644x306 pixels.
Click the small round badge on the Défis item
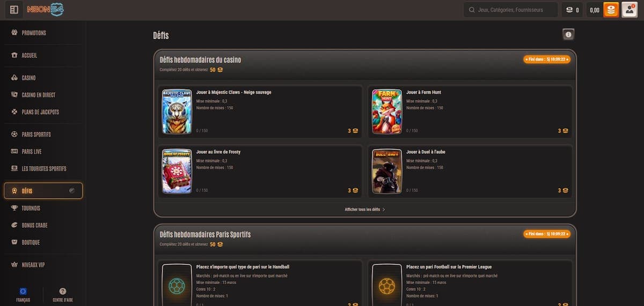[x=72, y=191]
